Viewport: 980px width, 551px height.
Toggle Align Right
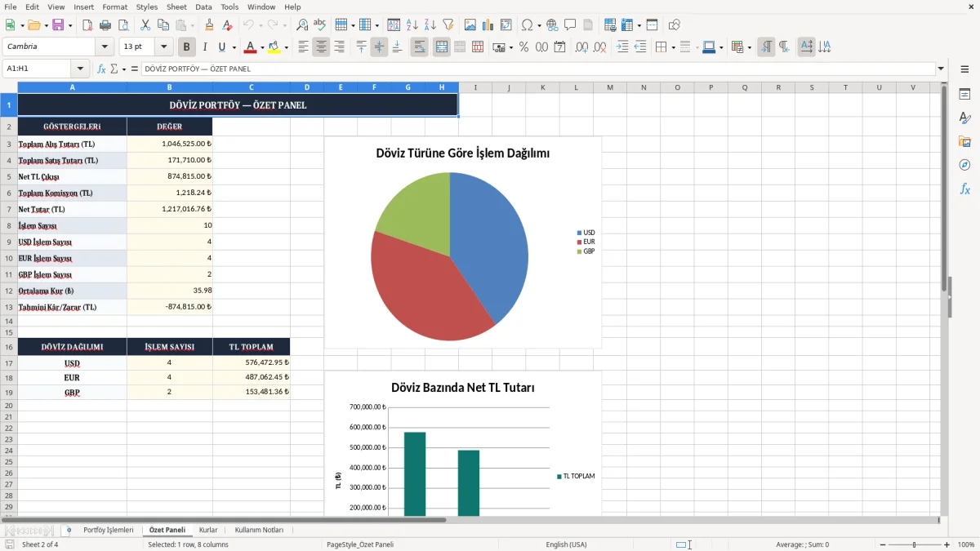pos(340,47)
